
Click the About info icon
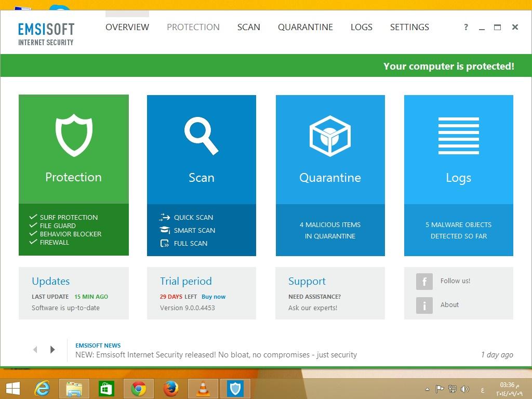[424, 305]
